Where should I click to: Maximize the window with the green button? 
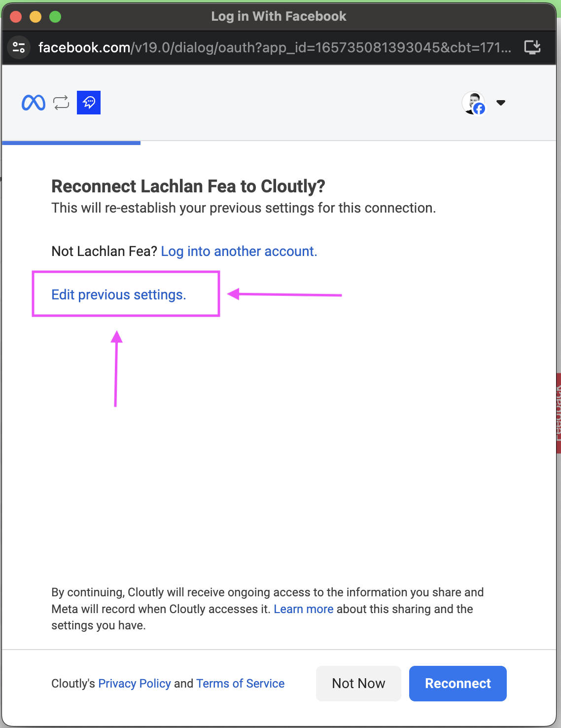55,17
